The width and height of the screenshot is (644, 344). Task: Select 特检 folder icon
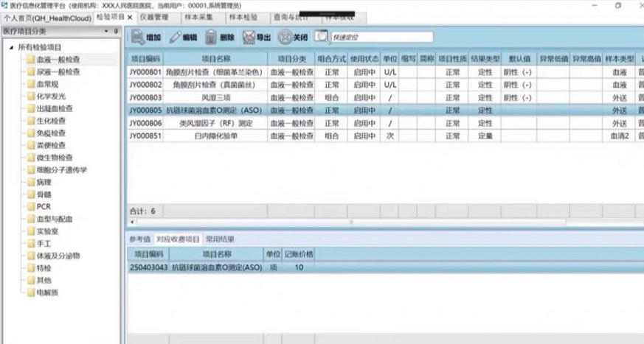pyautogui.click(x=31, y=268)
